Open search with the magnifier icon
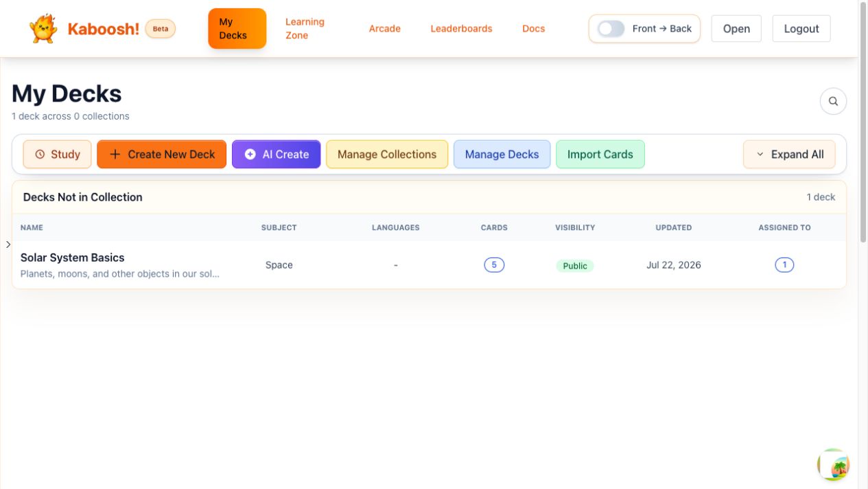 tap(833, 101)
